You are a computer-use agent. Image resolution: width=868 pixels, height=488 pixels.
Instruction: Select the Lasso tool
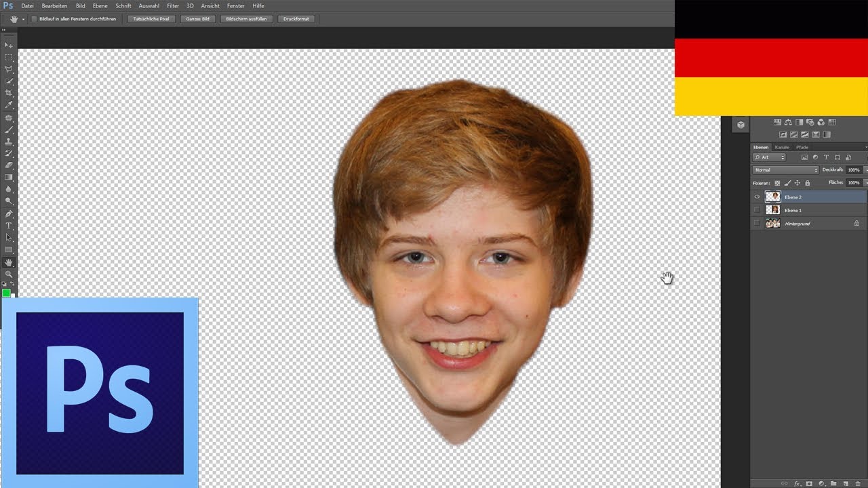point(9,69)
